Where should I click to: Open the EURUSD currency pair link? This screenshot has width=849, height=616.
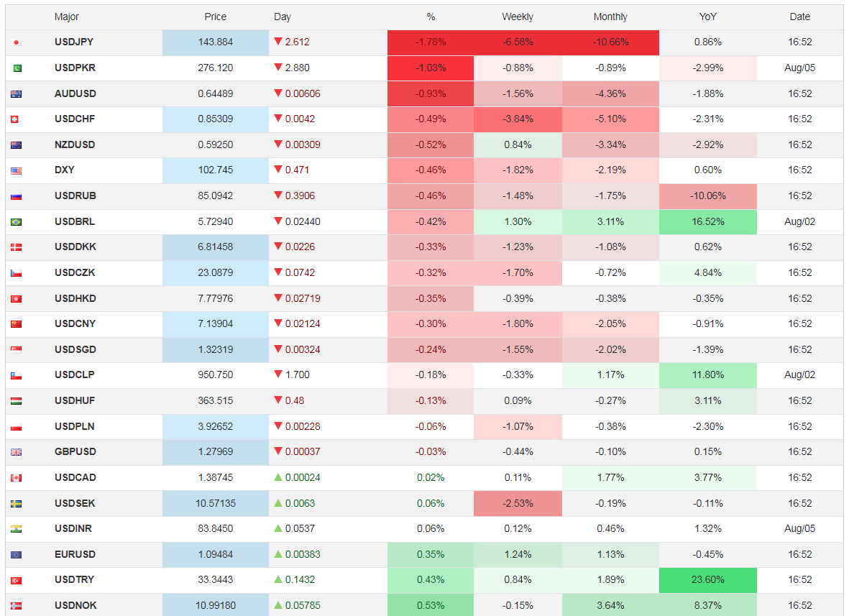click(75, 554)
